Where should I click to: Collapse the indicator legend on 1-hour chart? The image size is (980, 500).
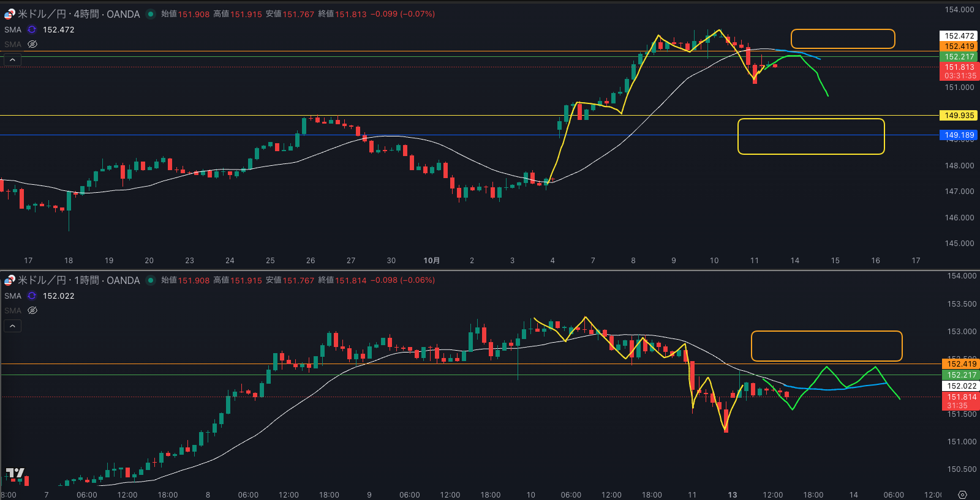pos(12,326)
